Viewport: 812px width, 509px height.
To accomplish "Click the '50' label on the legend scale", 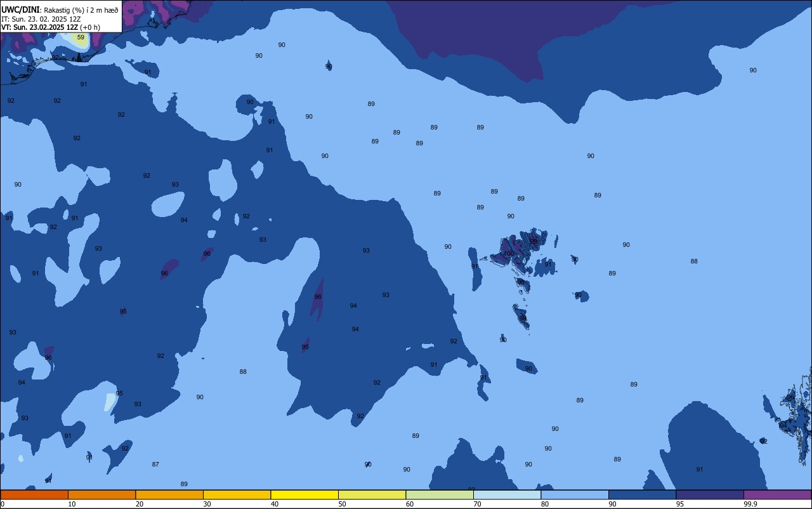I will (x=342, y=504).
